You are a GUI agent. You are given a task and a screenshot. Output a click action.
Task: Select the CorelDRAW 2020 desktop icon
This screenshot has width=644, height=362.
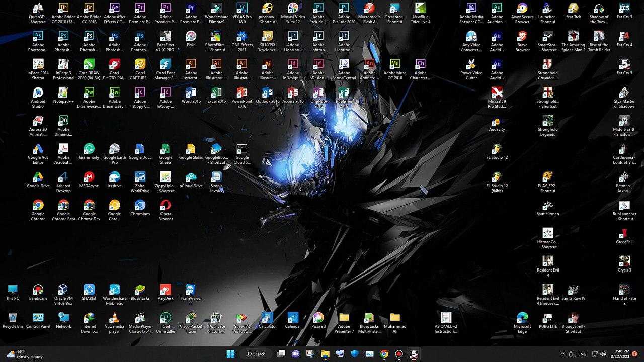pos(89,69)
